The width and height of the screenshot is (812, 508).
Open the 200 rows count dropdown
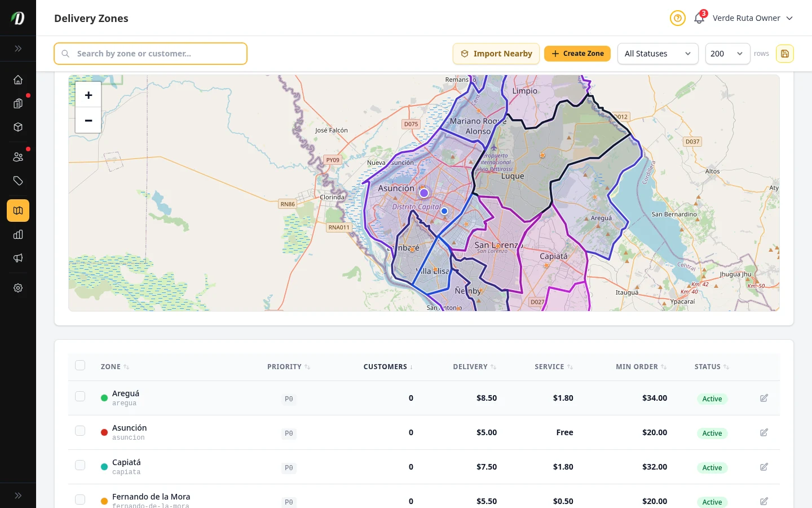point(727,54)
